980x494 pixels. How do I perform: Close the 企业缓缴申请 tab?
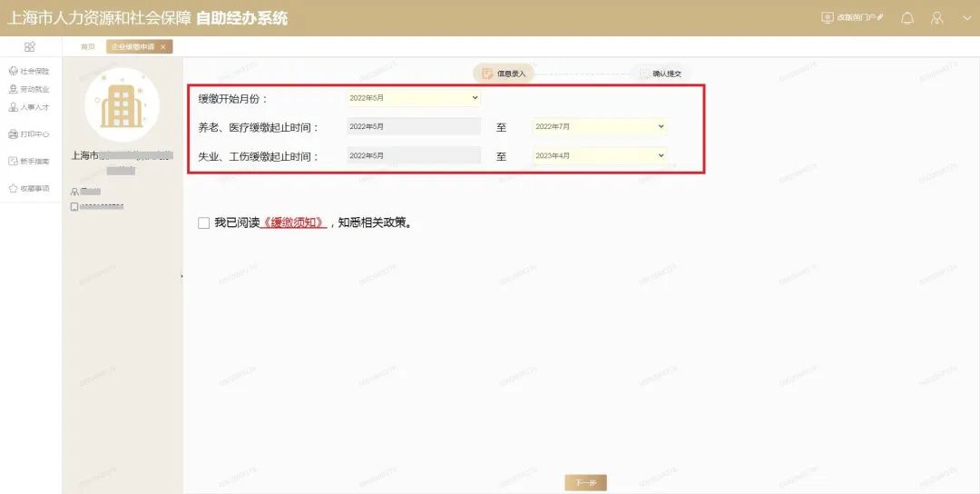click(x=163, y=47)
